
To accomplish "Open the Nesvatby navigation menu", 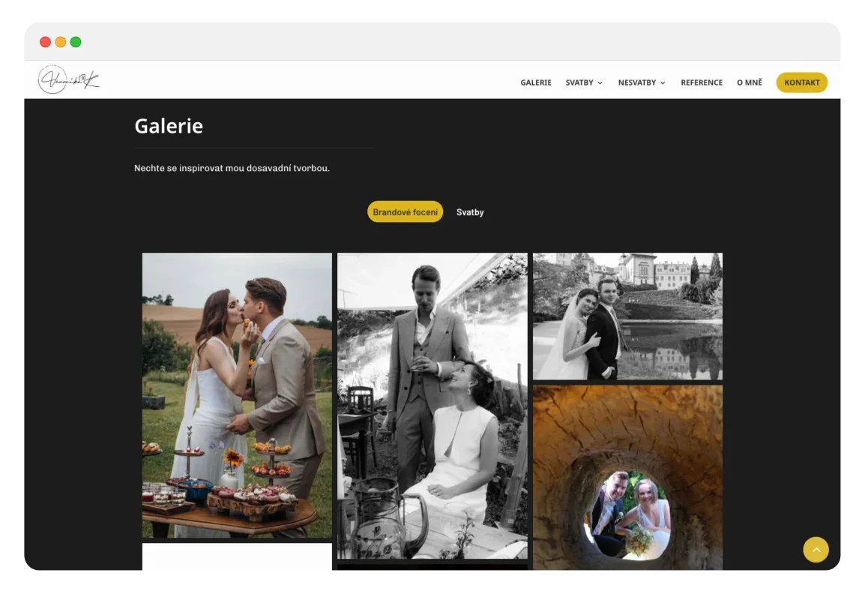I will click(x=636, y=82).
